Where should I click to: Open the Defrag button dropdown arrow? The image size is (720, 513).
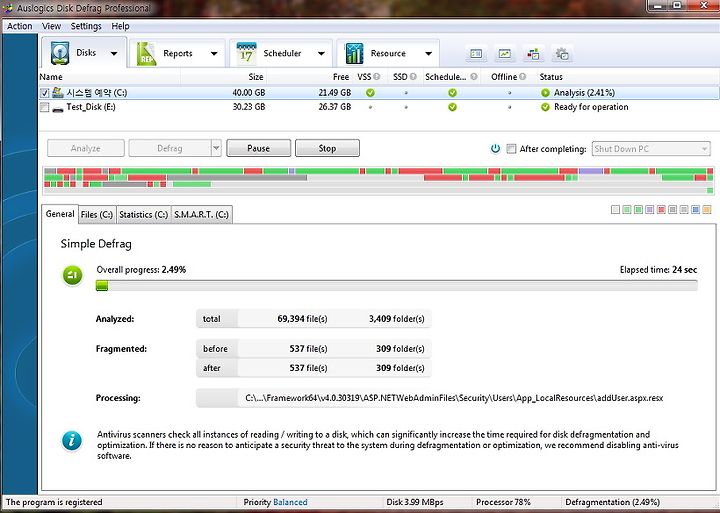[x=216, y=148]
